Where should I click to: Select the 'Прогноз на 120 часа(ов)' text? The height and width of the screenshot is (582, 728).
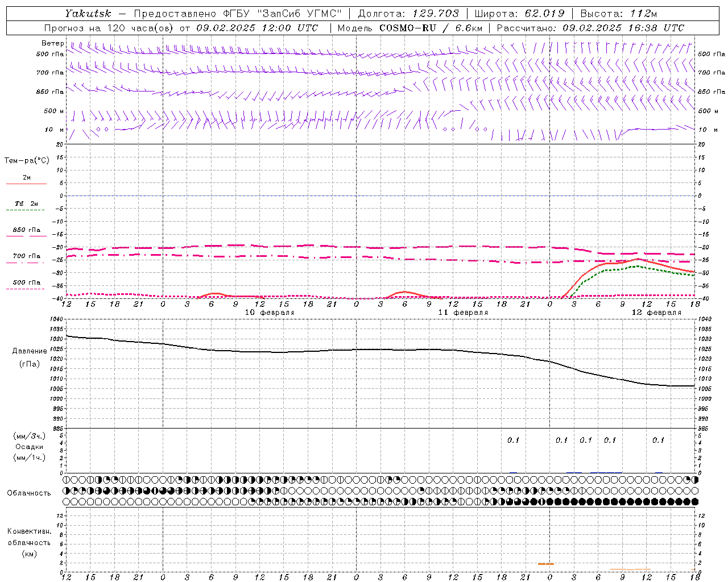[109, 28]
